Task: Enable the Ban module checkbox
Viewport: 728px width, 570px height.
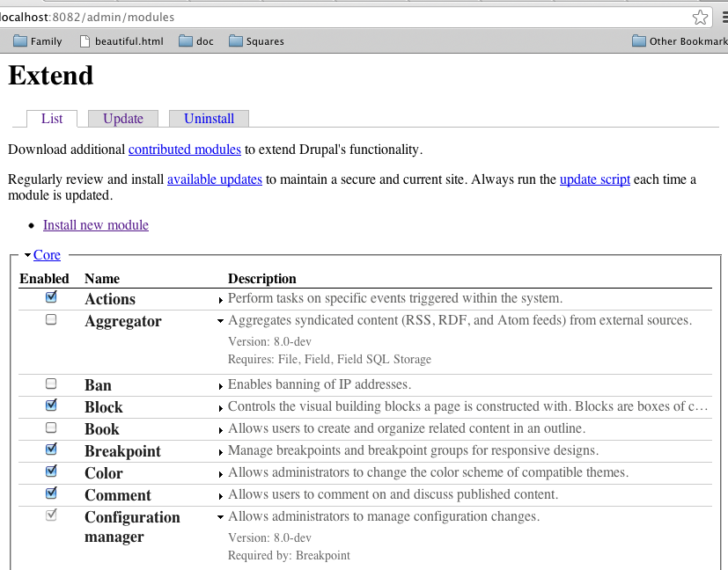Action: [50, 384]
